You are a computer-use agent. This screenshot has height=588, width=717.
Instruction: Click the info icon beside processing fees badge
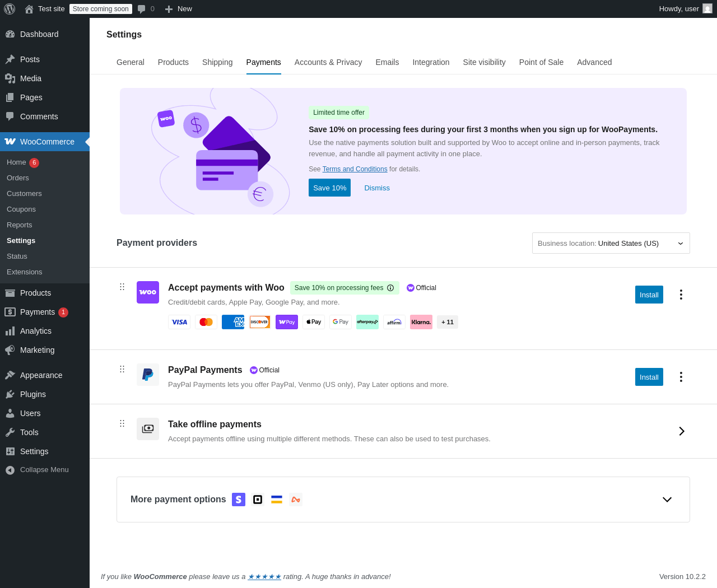tap(390, 288)
